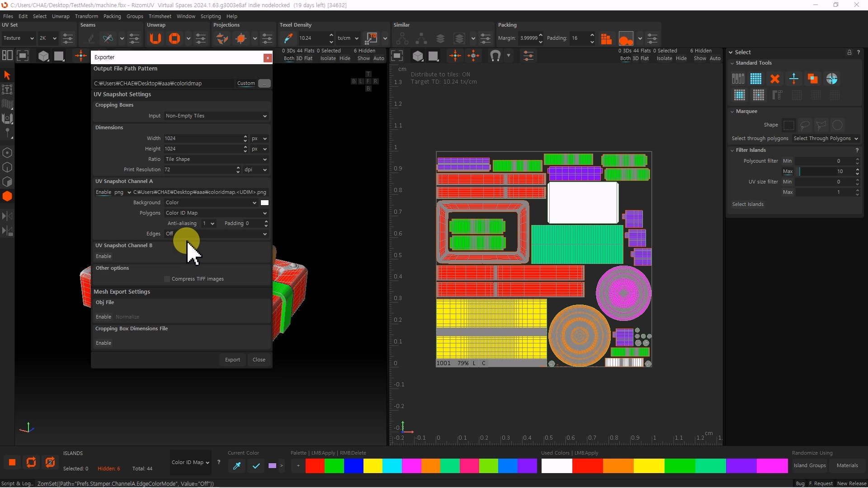The width and height of the screenshot is (868, 488).
Task: Click the current color eyedropper icon
Action: point(236,465)
